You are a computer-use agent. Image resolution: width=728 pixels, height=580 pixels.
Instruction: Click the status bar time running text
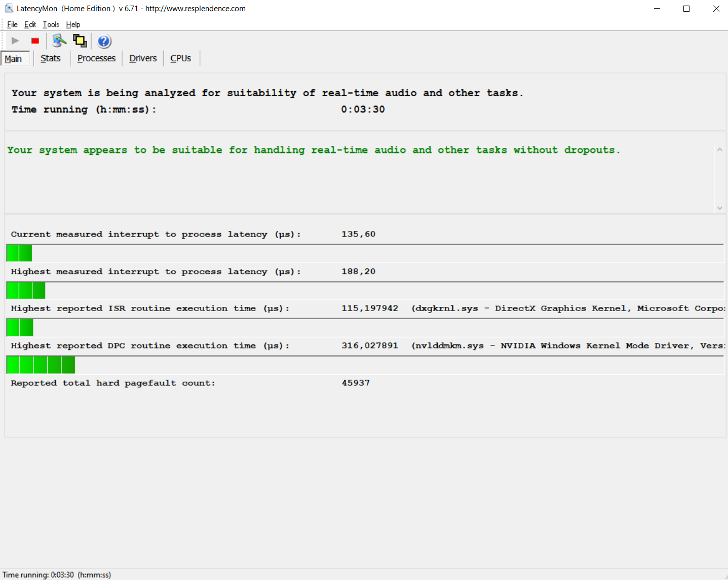click(57, 575)
